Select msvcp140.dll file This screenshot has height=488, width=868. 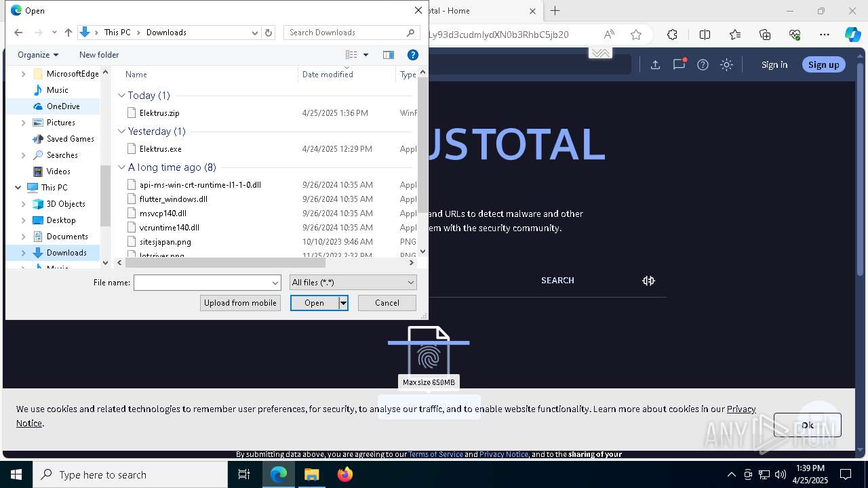163,213
